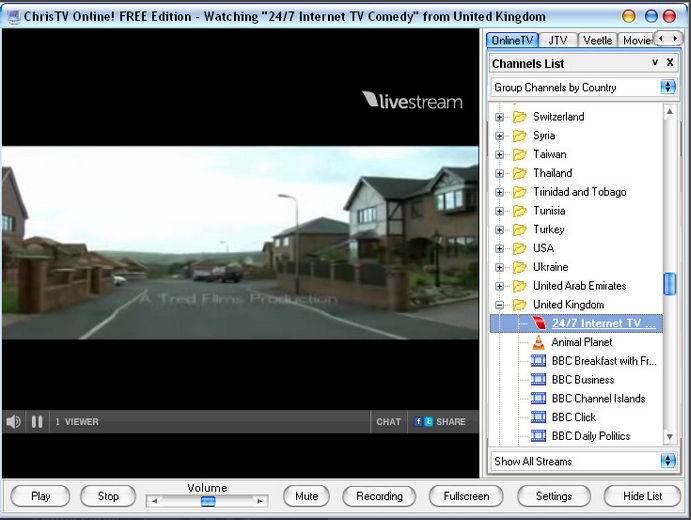Click the channel list scrollbar up arrow
Image resolution: width=691 pixels, height=520 pixels.
[x=669, y=111]
